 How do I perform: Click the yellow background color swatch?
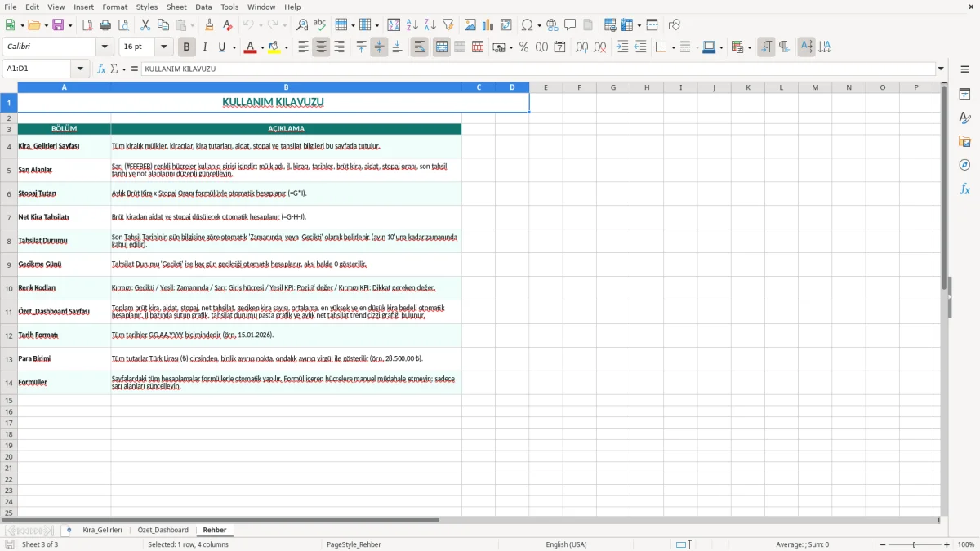coord(274,47)
